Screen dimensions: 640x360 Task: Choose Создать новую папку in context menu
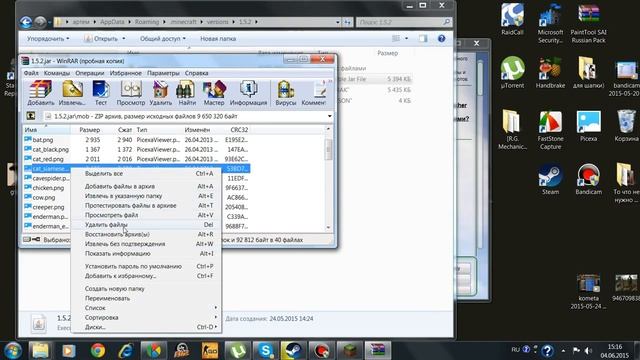pyautogui.click(x=146, y=289)
